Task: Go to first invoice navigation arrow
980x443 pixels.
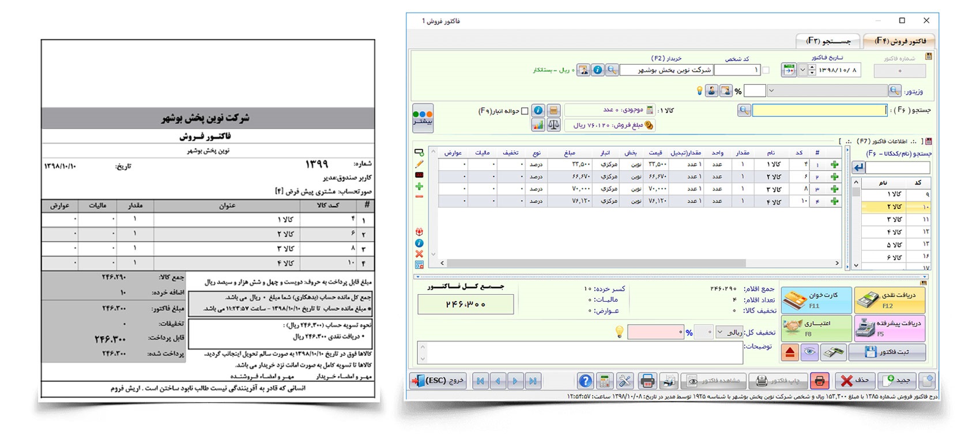Action: [480, 381]
